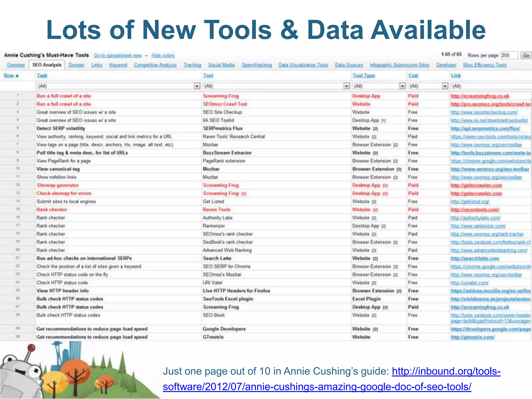Open the pro.seomoz.org crawl test link
Viewport: 532px width, 399px height.
[491, 104]
